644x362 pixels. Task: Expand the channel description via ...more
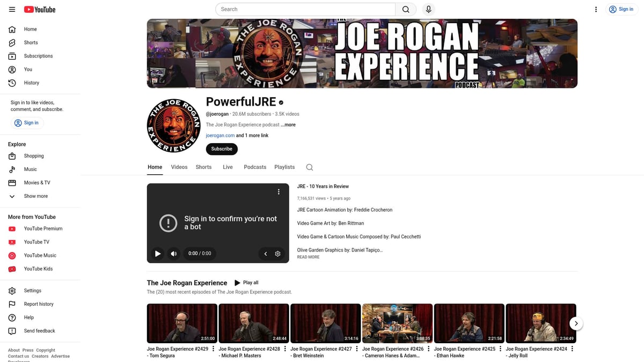coord(288,124)
